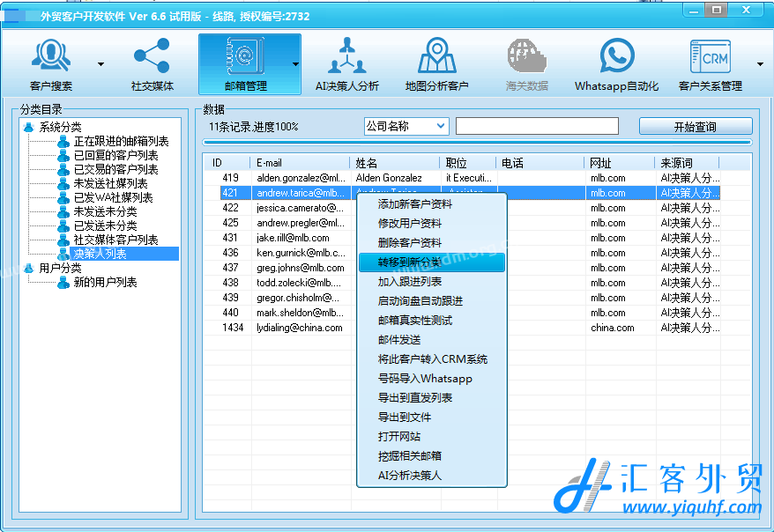Launch Whatsapp自动化 tool
This screenshot has height=532, width=774.
616,64
